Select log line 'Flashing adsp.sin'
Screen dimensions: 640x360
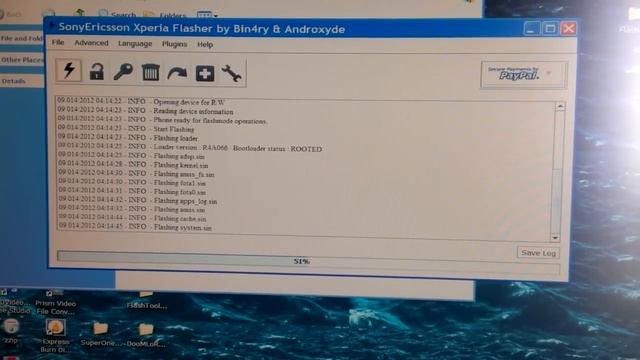(x=131, y=156)
